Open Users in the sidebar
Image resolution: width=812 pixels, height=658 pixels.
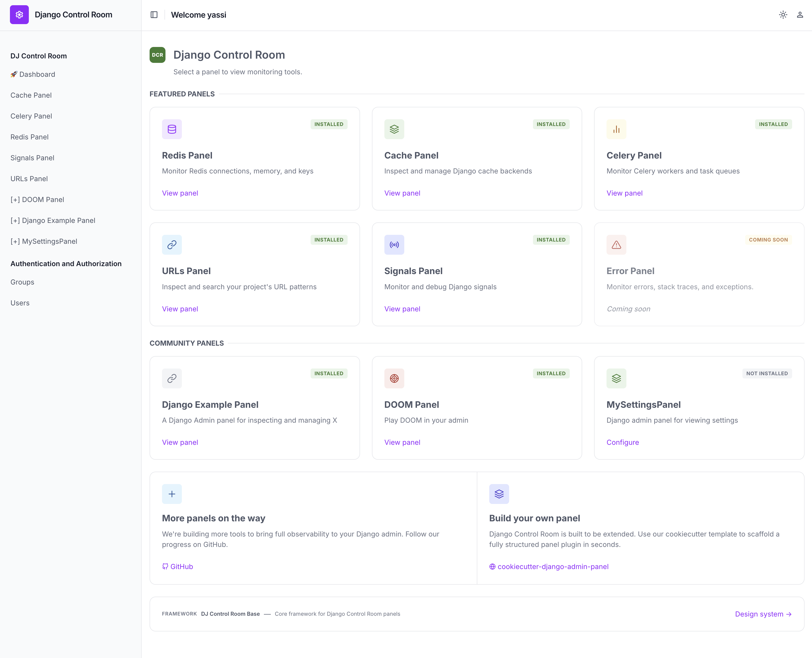pos(20,303)
